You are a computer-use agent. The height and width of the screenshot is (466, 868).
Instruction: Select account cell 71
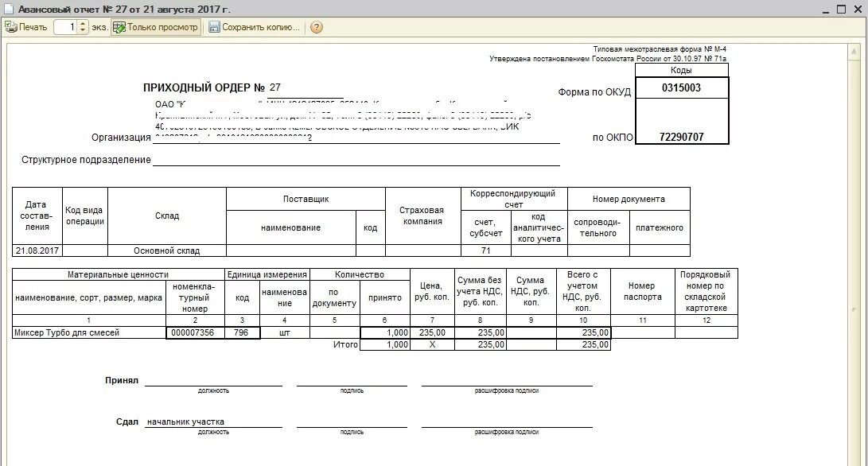point(485,250)
